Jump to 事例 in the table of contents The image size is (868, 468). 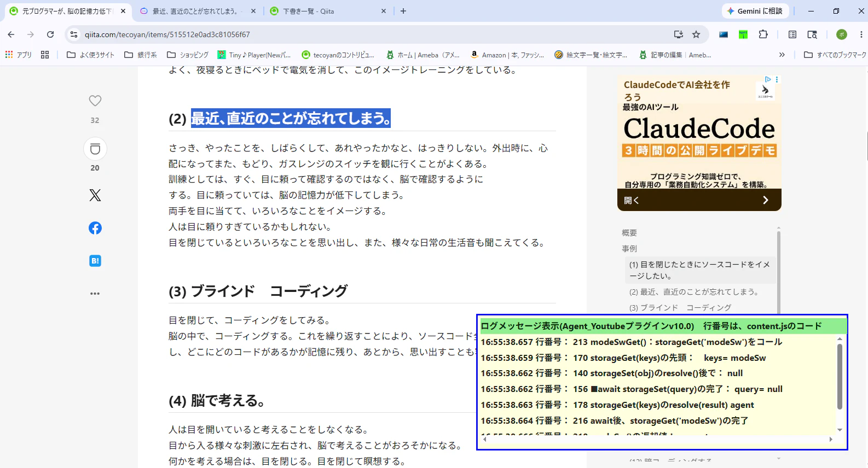(x=629, y=249)
